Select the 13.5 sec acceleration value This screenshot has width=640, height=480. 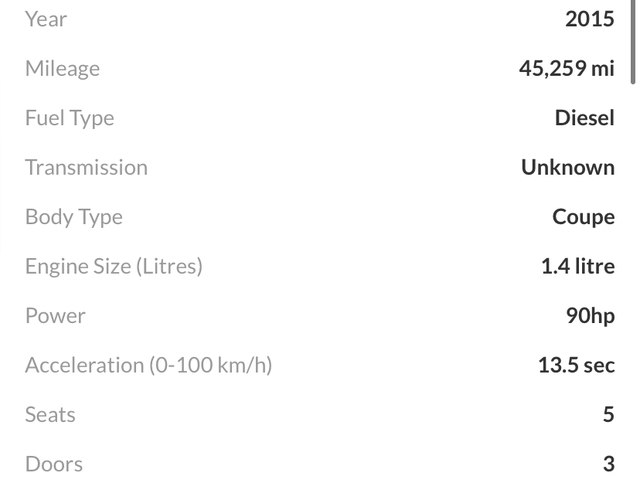(576, 365)
